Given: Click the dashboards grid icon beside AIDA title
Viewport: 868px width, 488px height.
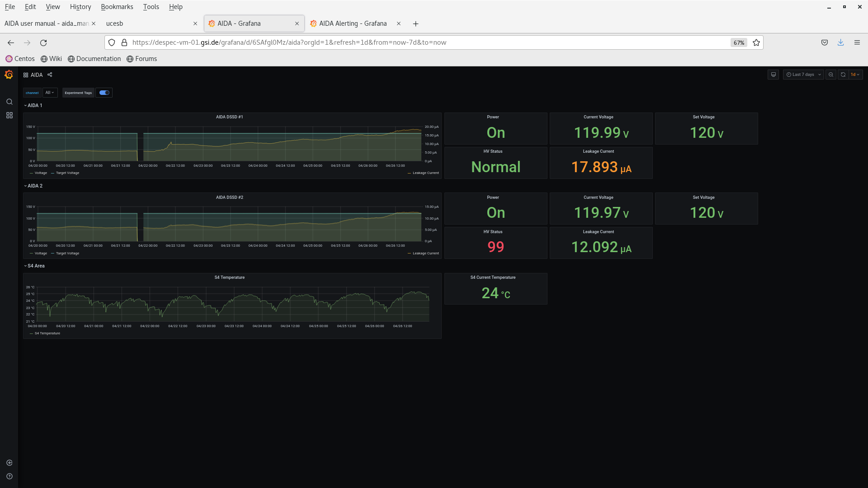Looking at the screenshot, I should (26, 75).
